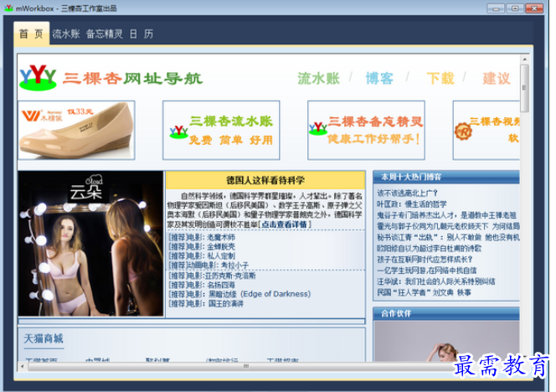Image resolution: width=556 pixels, height=392 pixels.
Task: Open the 下载 header link
Action: pyautogui.click(x=440, y=79)
